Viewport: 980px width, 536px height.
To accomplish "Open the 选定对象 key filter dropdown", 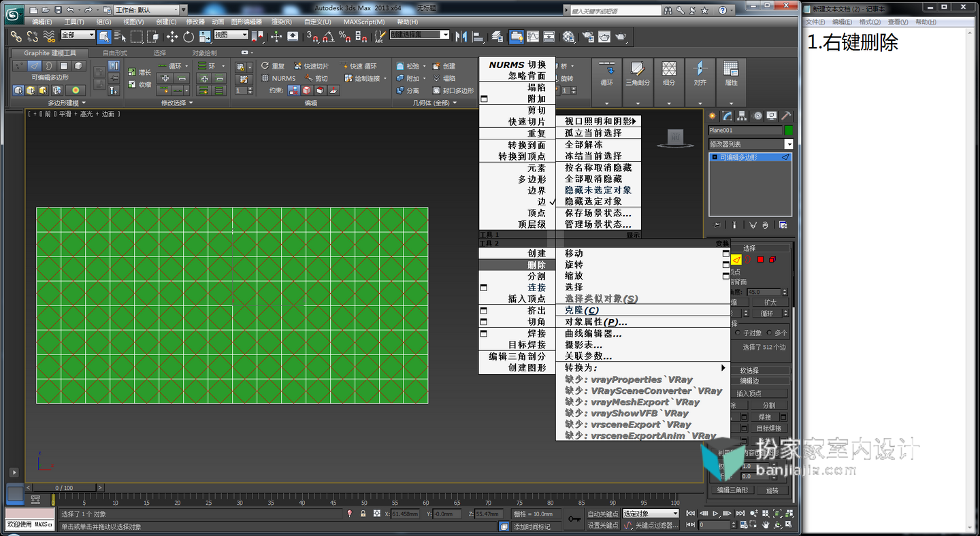I will 651,514.
